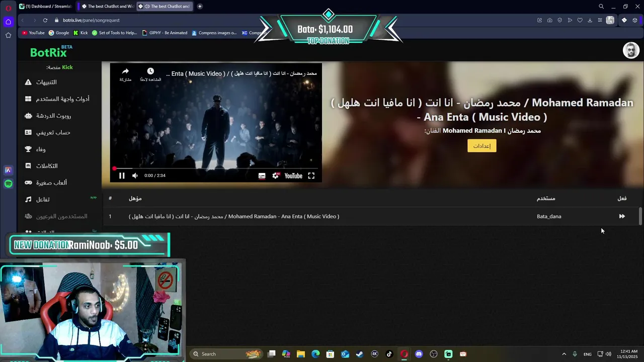Toggle subtitles in the YouTube player
The image size is (644, 362).
[x=262, y=175]
